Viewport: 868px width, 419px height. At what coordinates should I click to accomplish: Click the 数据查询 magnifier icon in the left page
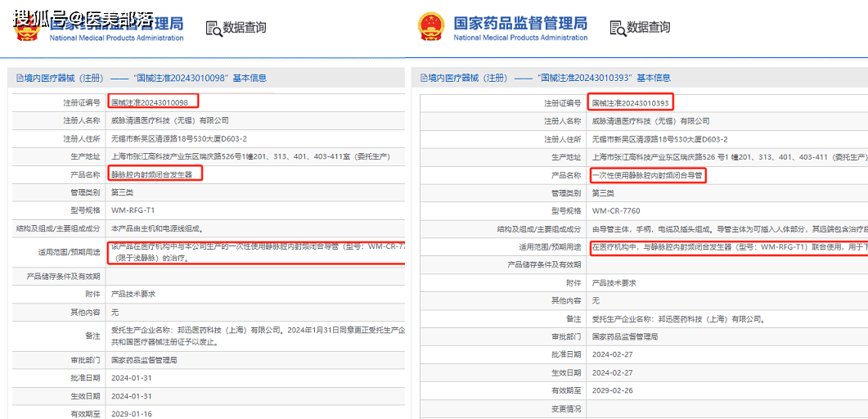tap(214, 28)
